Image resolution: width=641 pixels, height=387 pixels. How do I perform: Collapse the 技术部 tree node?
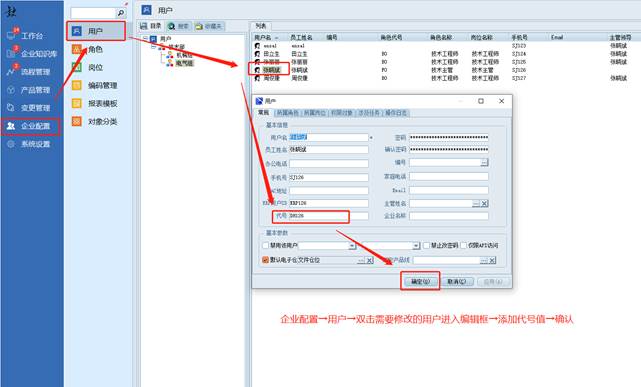pos(154,47)
